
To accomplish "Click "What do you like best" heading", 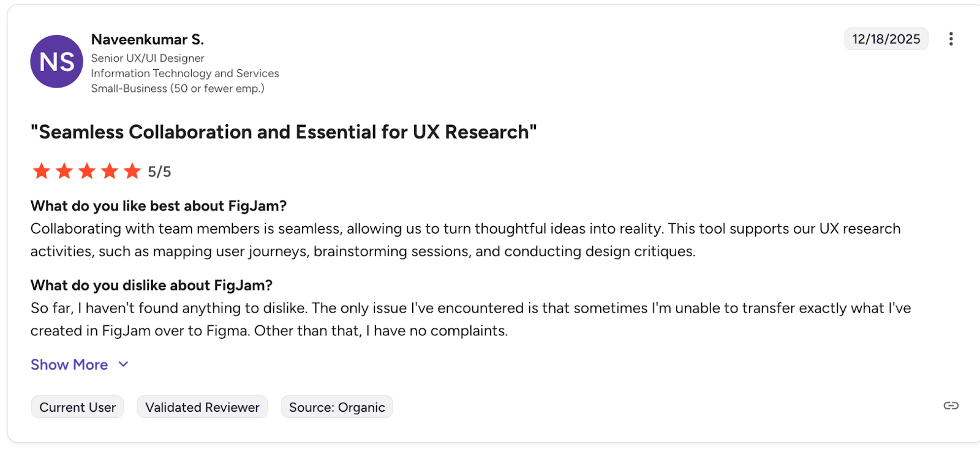I will click(159, 206).
